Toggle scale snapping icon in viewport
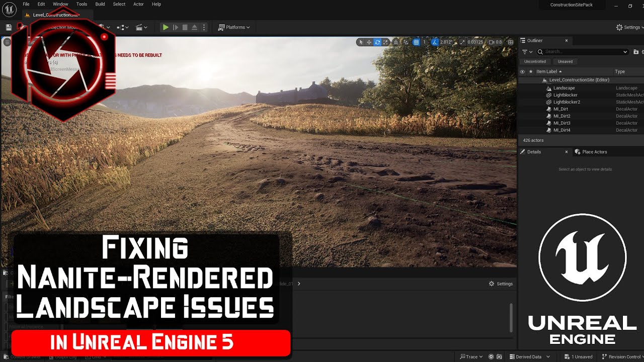 point(462,42)
